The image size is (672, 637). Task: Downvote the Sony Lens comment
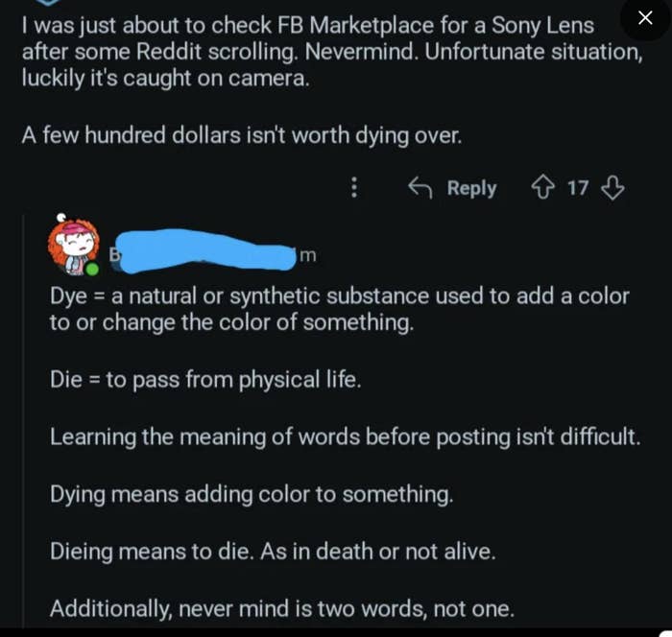[x=612, y=188]
